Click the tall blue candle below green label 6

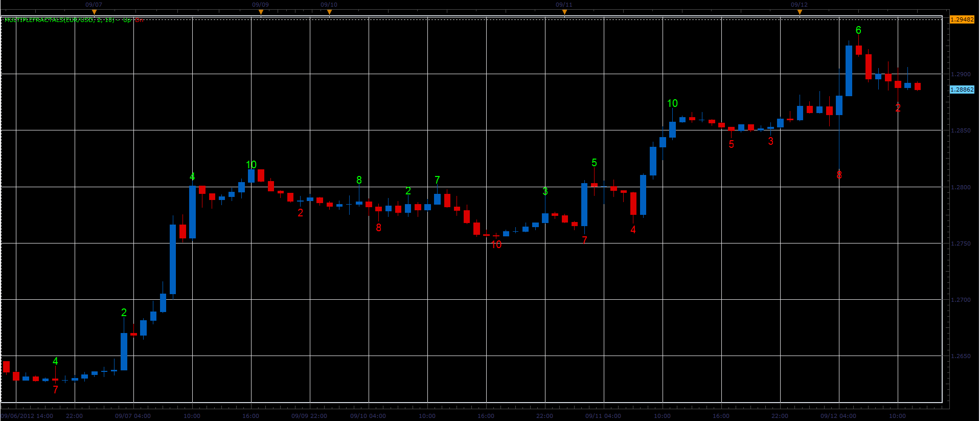pyautogui.click(x=849, y=71)
